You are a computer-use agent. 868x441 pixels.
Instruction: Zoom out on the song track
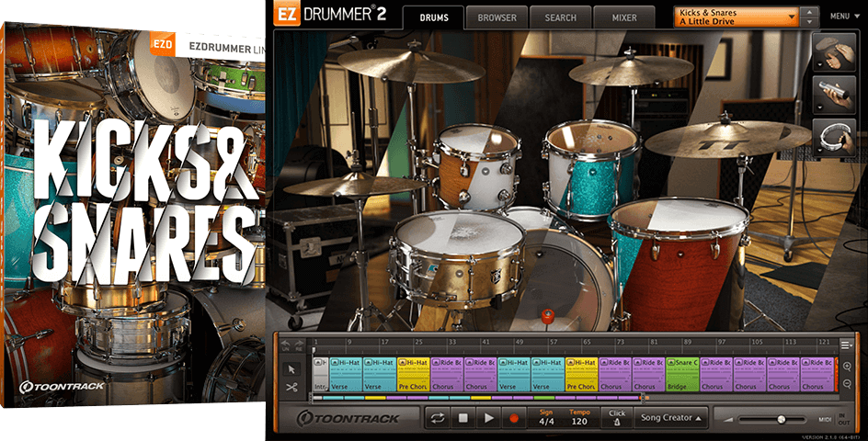[847, 383]
